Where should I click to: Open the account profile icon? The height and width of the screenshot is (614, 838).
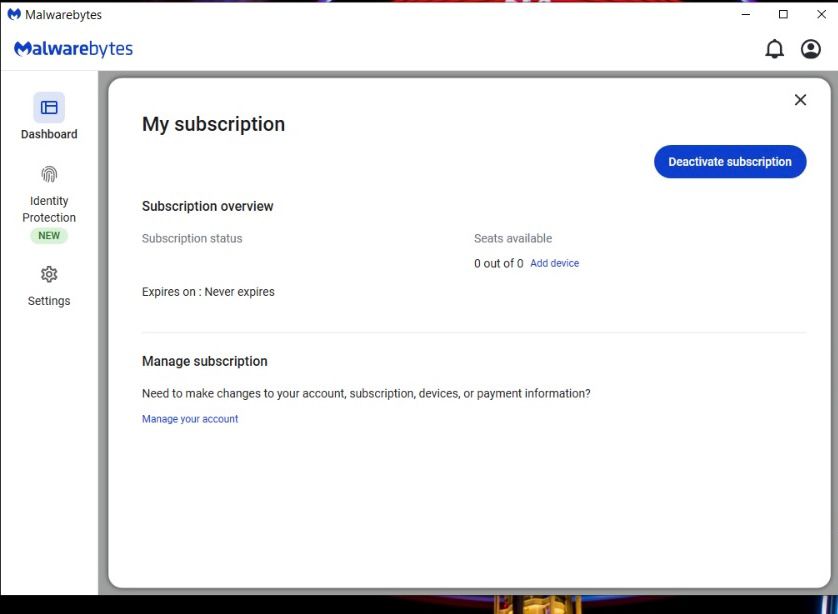(810, 49)
